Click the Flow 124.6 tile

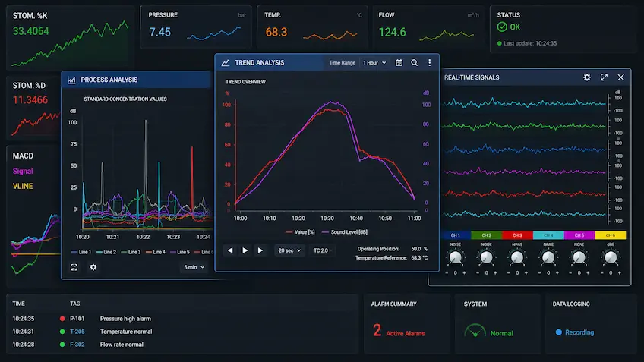428,27
